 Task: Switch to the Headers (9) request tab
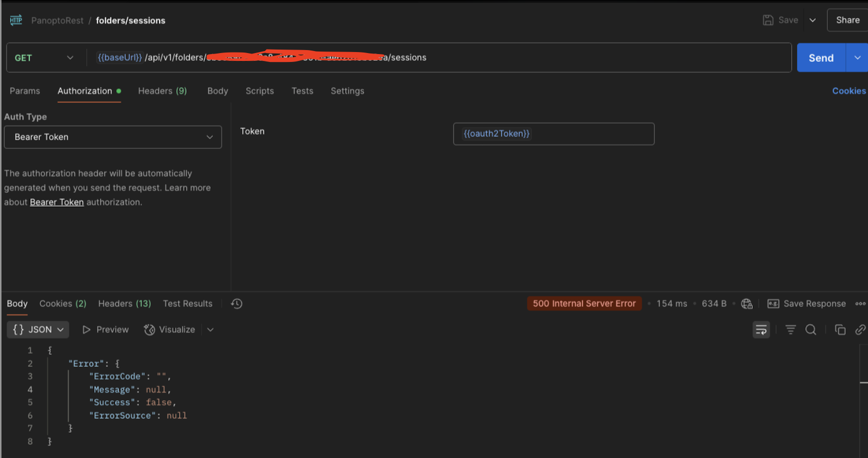162,91
